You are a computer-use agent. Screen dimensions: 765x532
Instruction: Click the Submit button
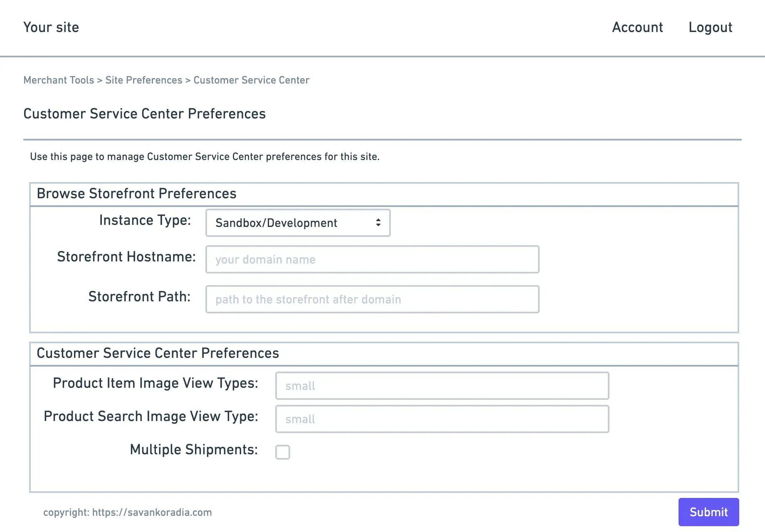[x=708, y=512]
